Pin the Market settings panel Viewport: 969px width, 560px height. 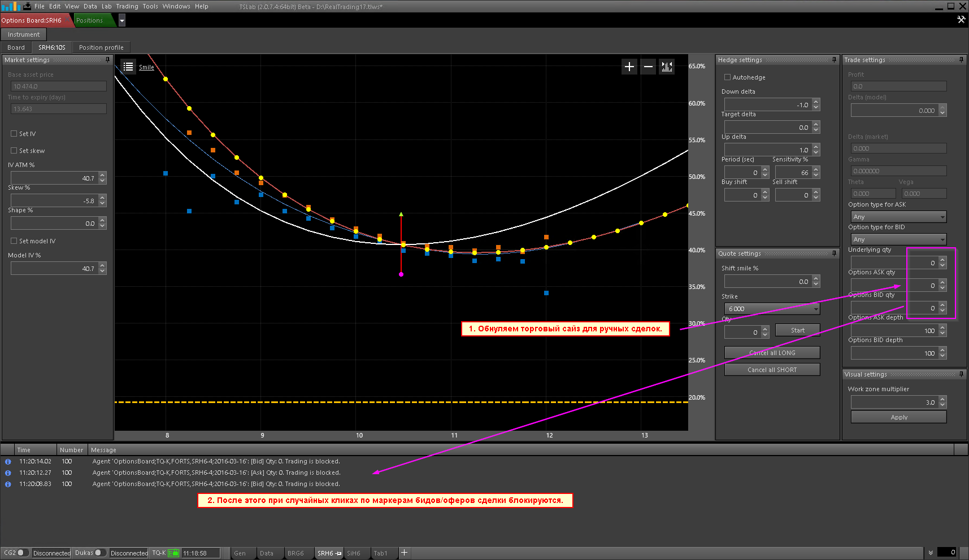(107, 60)
